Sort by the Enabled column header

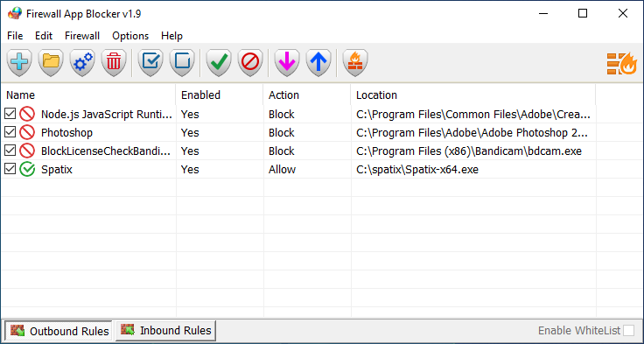pos(220,95)
